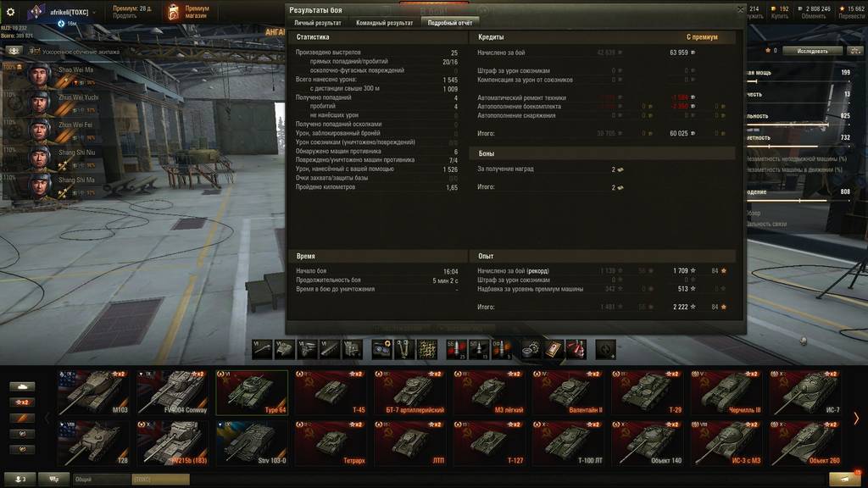The height and width of the screenshot is (488, 868).
Task: Expand carousel with the right arrow
Action: coord(856,419)
